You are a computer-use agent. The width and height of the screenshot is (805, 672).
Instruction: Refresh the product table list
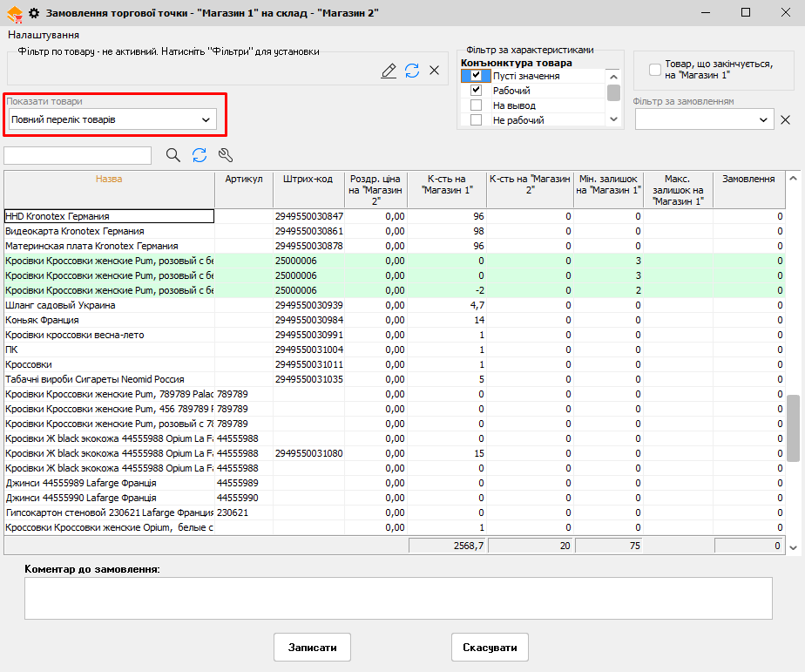[200, 155]
